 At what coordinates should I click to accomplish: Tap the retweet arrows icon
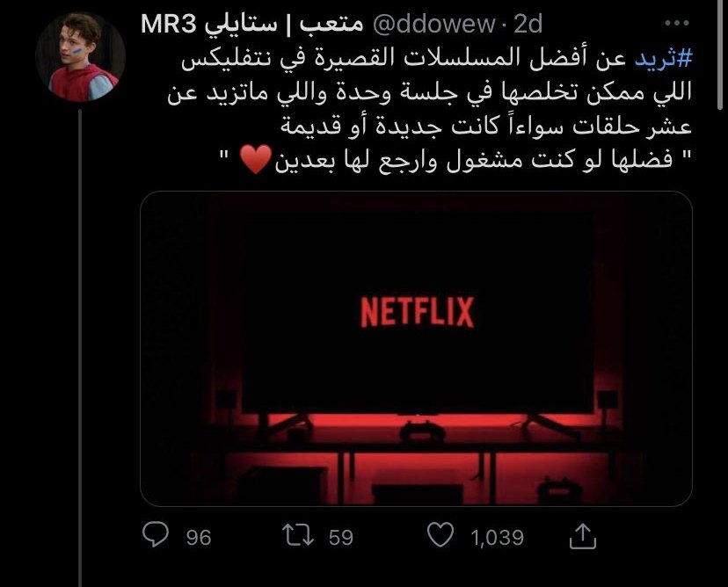[298, 535]
